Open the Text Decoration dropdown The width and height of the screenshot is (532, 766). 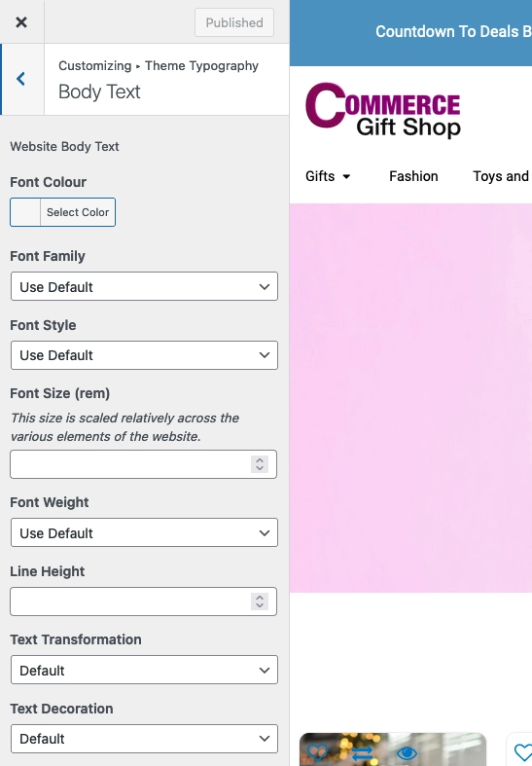click(x=144, y=739)
